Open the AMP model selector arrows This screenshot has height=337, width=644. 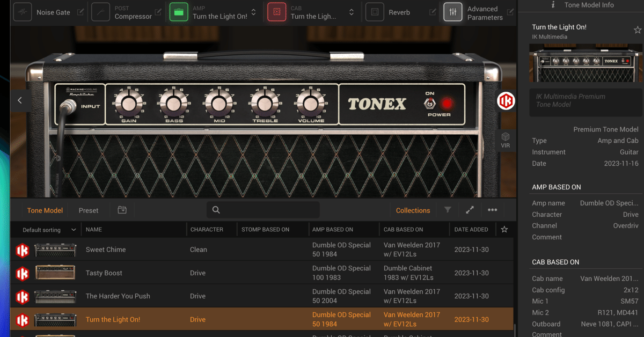[253, 12]
